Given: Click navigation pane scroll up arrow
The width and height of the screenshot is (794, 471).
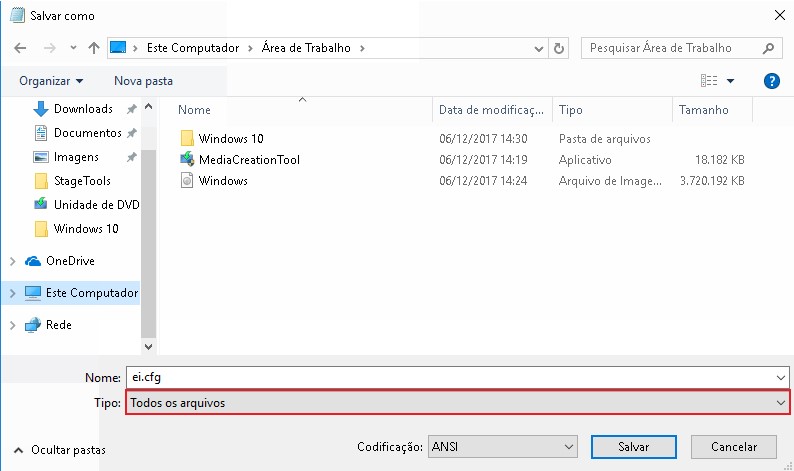Looking at the screenshot, I should click(148, 106).
